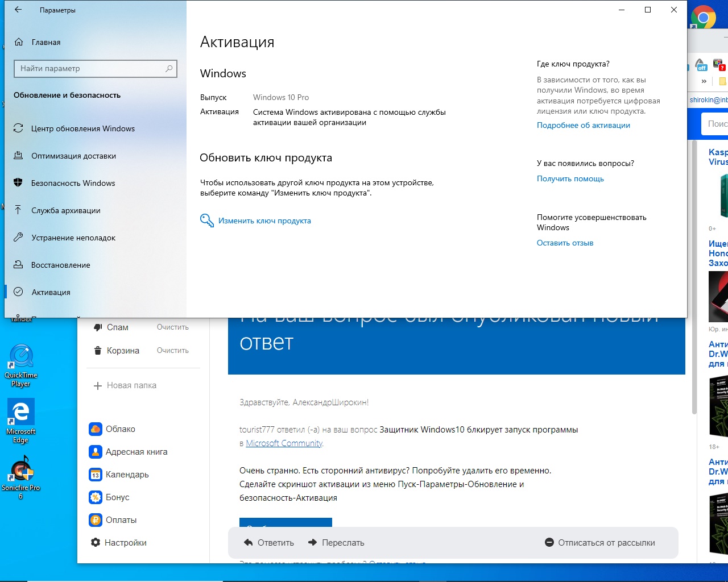Screen dimensions: 728x582
Task: Click the Windows 10 Pro edition text
Action: tap(281, 97)
